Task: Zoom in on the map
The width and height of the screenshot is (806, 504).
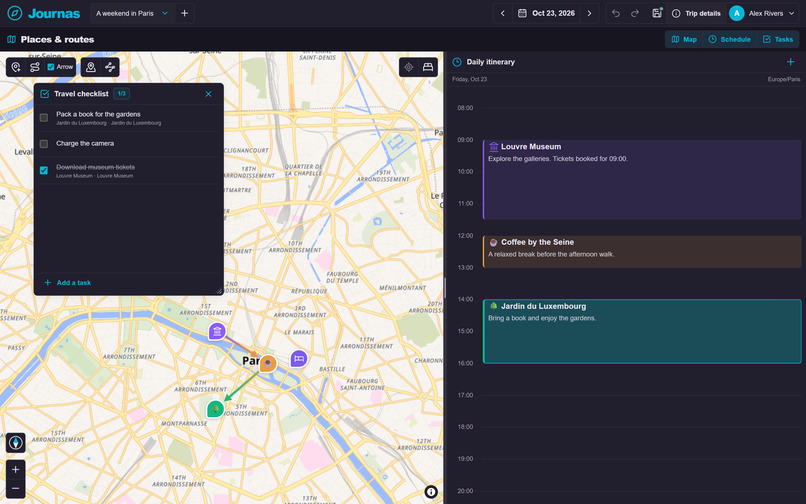Action: click(x=15, y=470)
